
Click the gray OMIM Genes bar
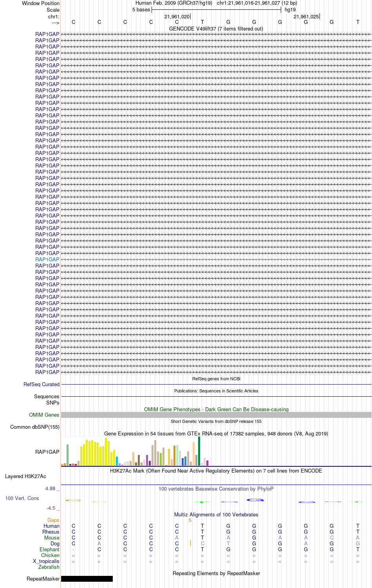(216, 415)
